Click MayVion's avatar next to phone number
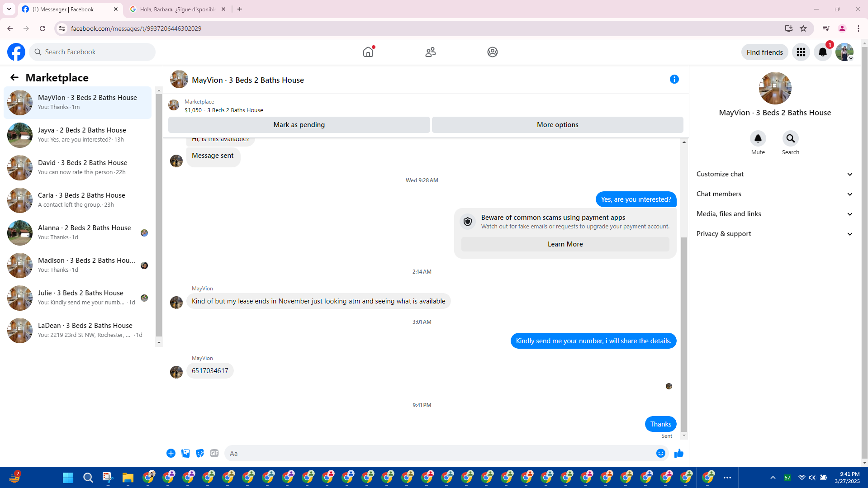This screenshot has height=488, width=868. (176, 372)
